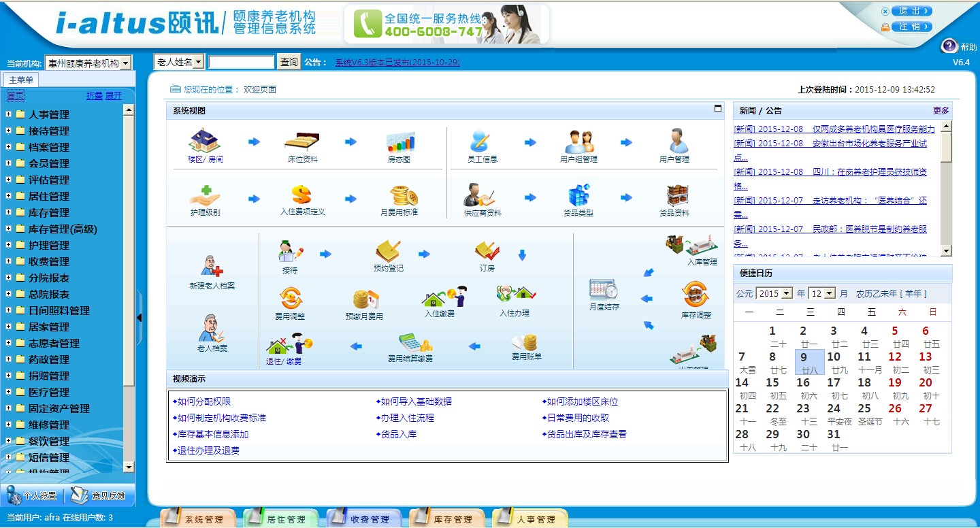This screenshot has height=528, width=980.
Task: Open the 当前机构 organization dropdown
Action: (x=125, y=63)
